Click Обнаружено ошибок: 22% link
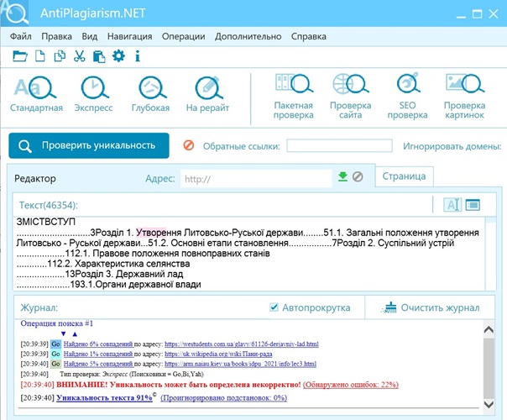The image size is (507, 420). (351, 385)
